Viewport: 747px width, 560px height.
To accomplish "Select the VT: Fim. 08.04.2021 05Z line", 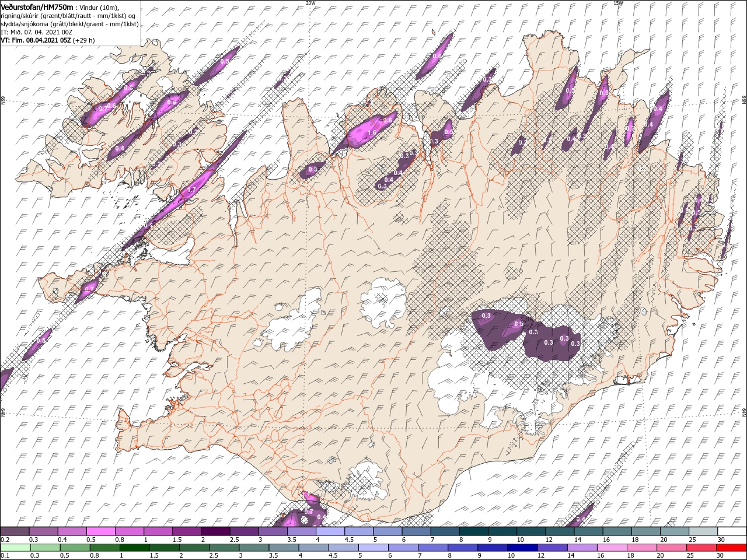I will [47, 40].
